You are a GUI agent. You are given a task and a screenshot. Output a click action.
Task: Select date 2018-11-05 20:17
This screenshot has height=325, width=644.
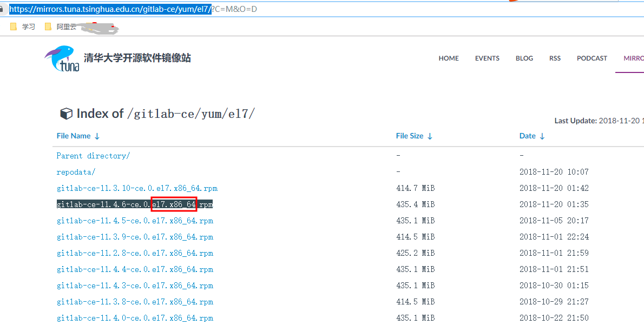tap(554, 221)
